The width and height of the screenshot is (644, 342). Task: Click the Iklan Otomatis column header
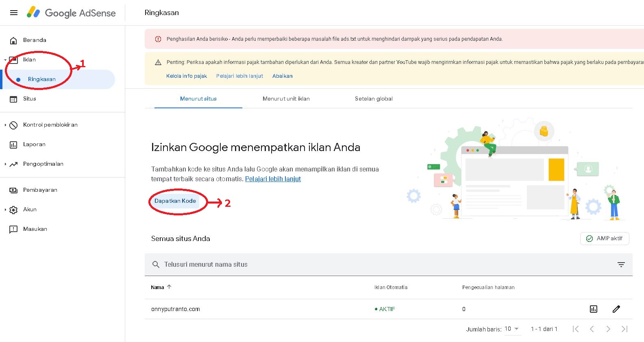(391, 287)
